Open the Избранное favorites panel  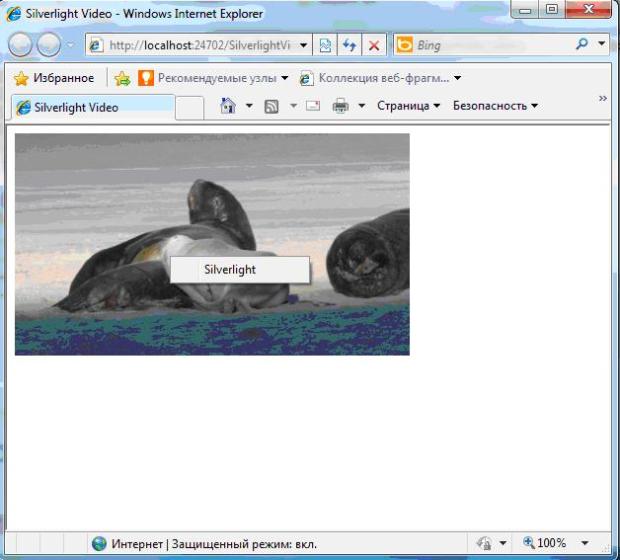[54, 78]
